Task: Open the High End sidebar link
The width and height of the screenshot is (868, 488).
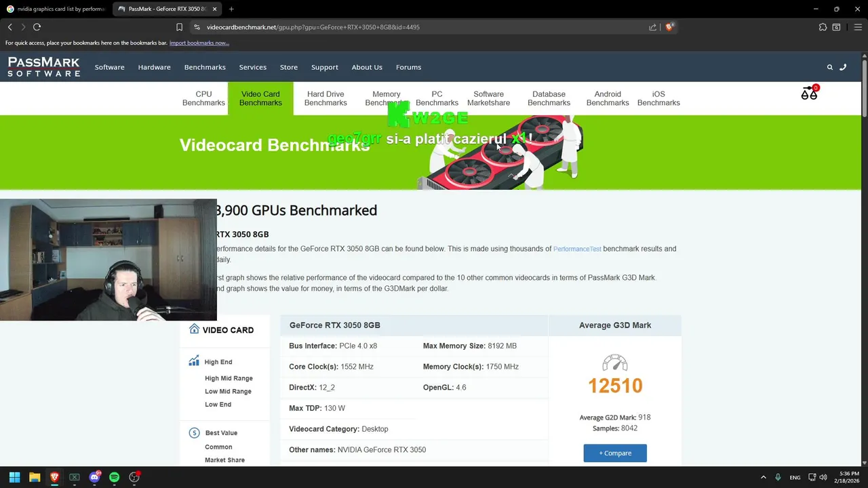Action: pos(218,362)
